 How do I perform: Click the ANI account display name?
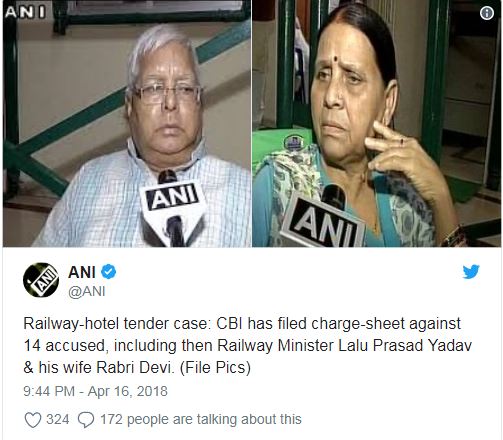pyautogui.click(x=82, y=272)
